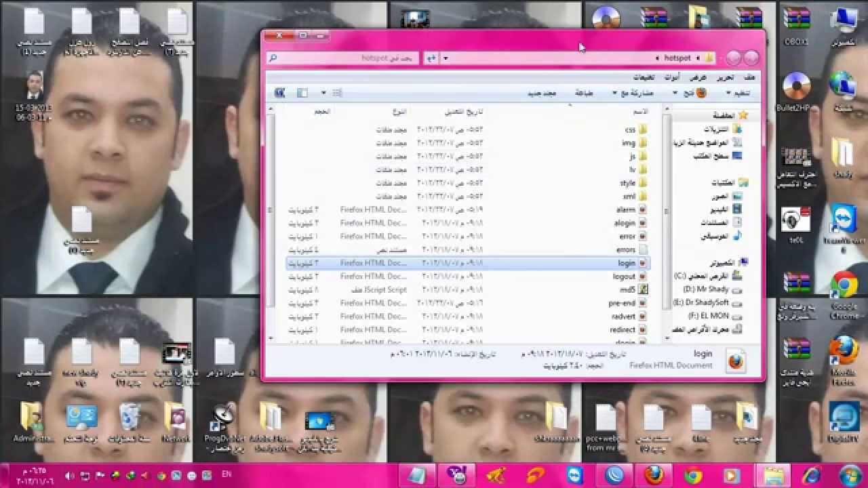
Task: Refresh the hotspot folder view
Action: [431, 58]
